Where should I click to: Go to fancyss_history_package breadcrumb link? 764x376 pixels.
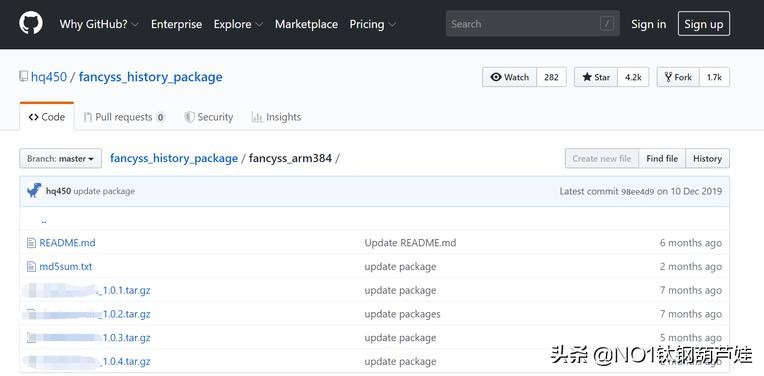(x=174, y=158)
